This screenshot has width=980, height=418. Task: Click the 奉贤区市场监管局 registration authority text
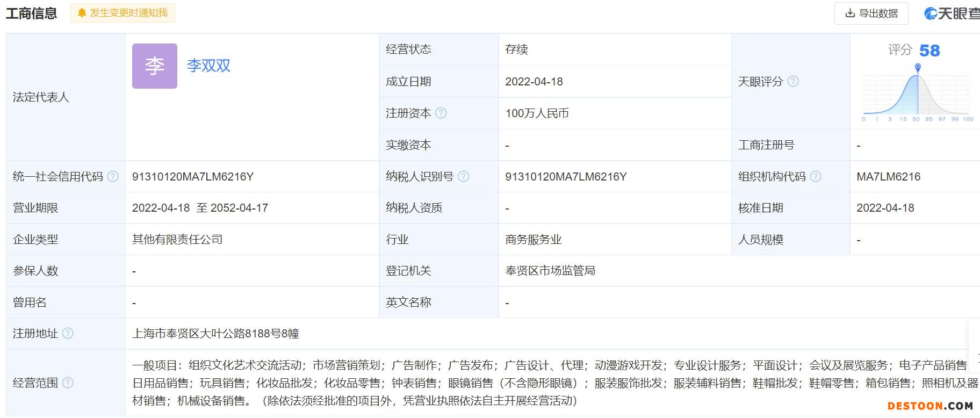coord(550,271)
